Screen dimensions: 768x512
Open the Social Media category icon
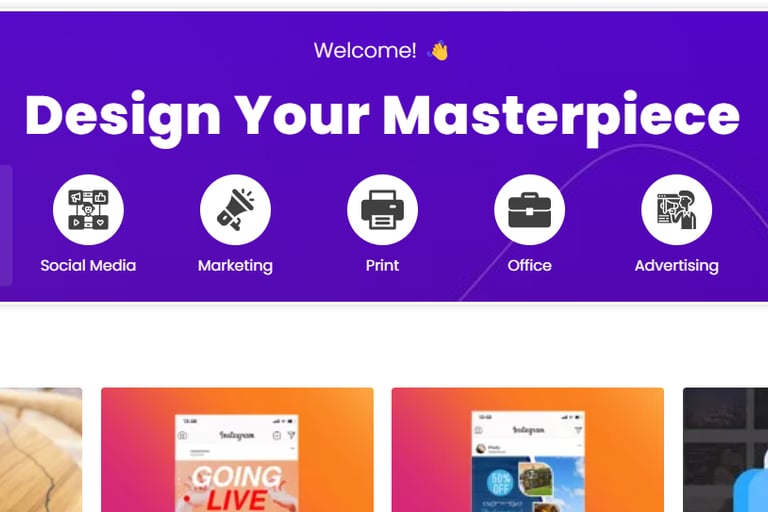point(88,210)
